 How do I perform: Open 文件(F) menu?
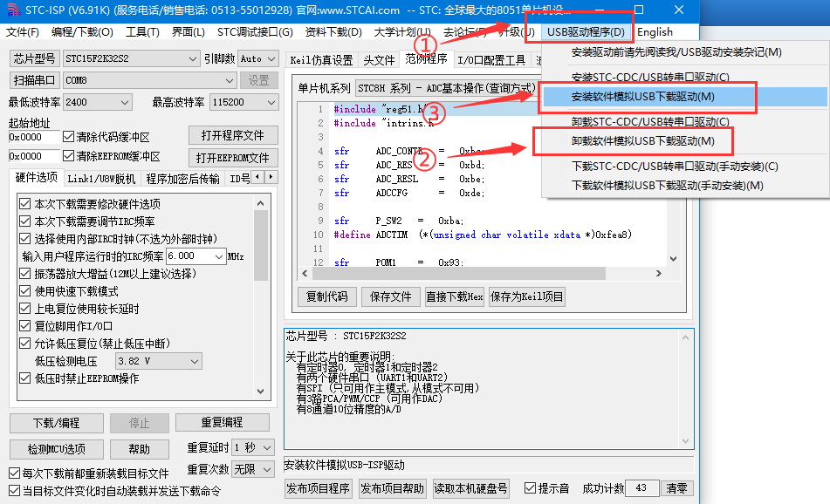pos(22,32)
